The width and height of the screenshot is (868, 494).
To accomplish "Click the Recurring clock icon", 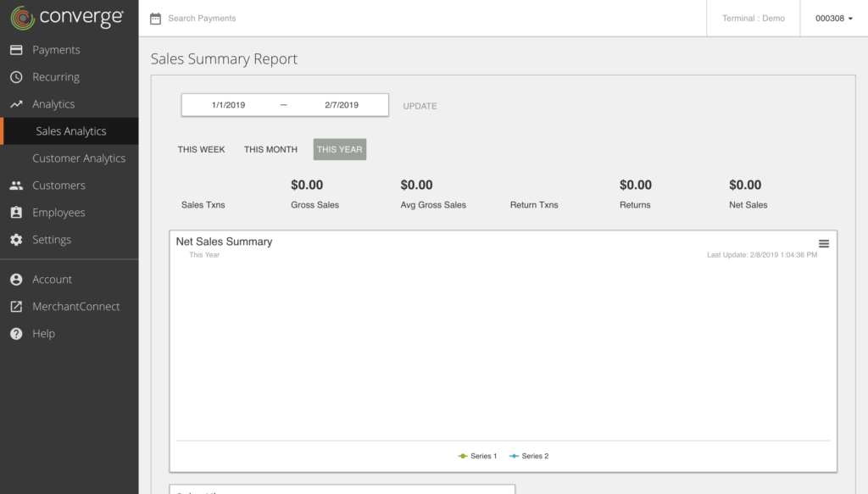I will coord(16,77).
